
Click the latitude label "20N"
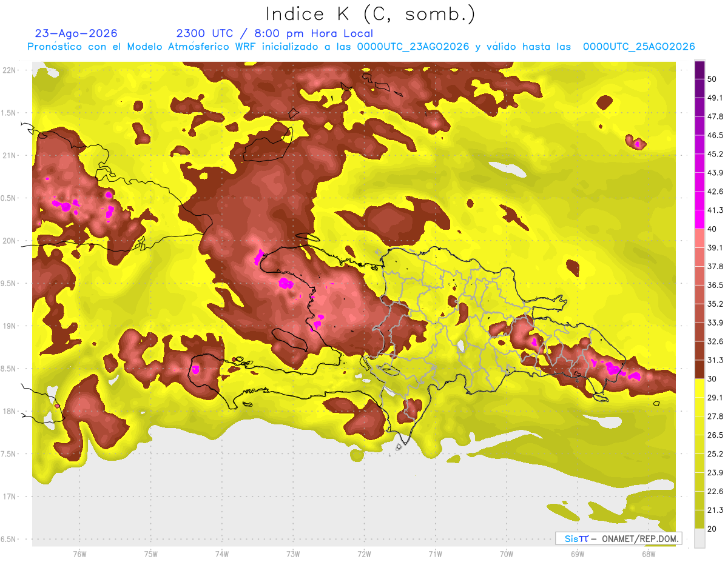tap(10, 241)
